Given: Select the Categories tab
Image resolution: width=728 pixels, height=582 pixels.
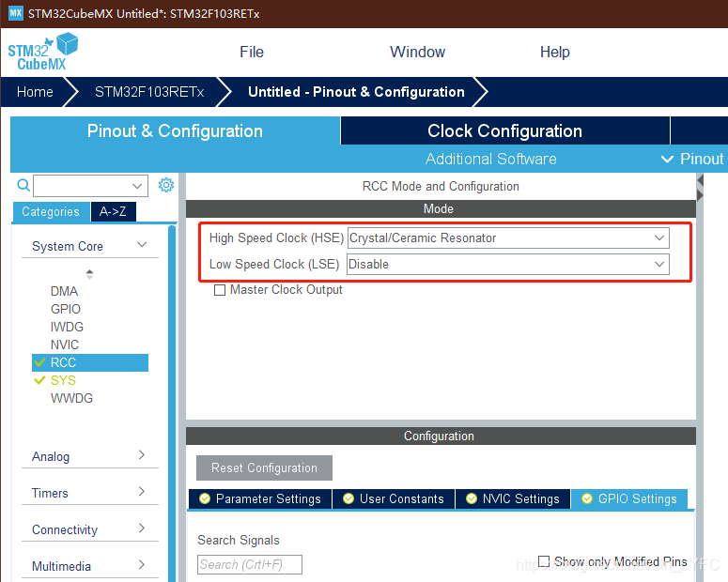Looking at the screenshot, I should click(51, 211).
